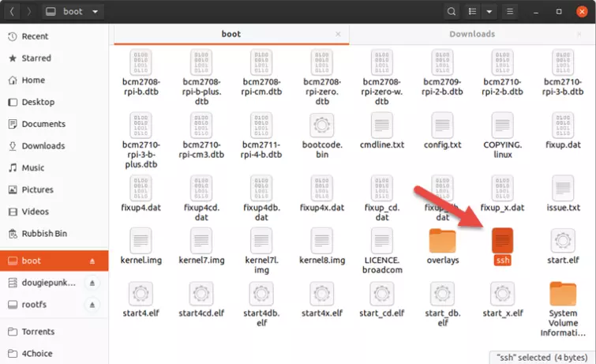
Task: Select the cmdline.txt file icon
Action: point(382,125)
